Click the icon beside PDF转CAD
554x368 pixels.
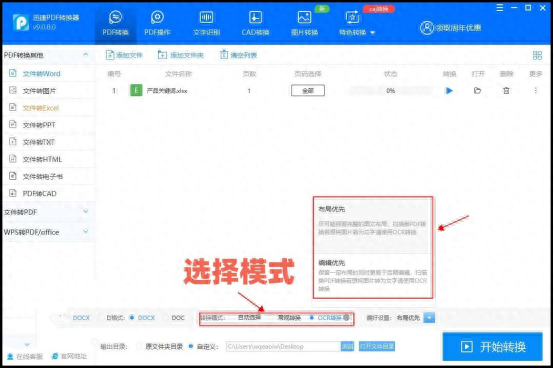tap(13, 193)
